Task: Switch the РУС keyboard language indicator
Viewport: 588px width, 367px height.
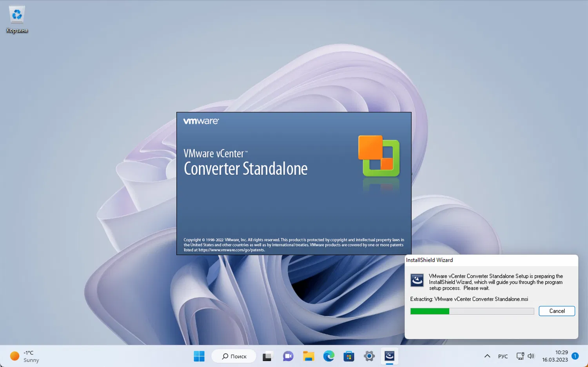Action: pyautogui.click(x=503, y=356)
